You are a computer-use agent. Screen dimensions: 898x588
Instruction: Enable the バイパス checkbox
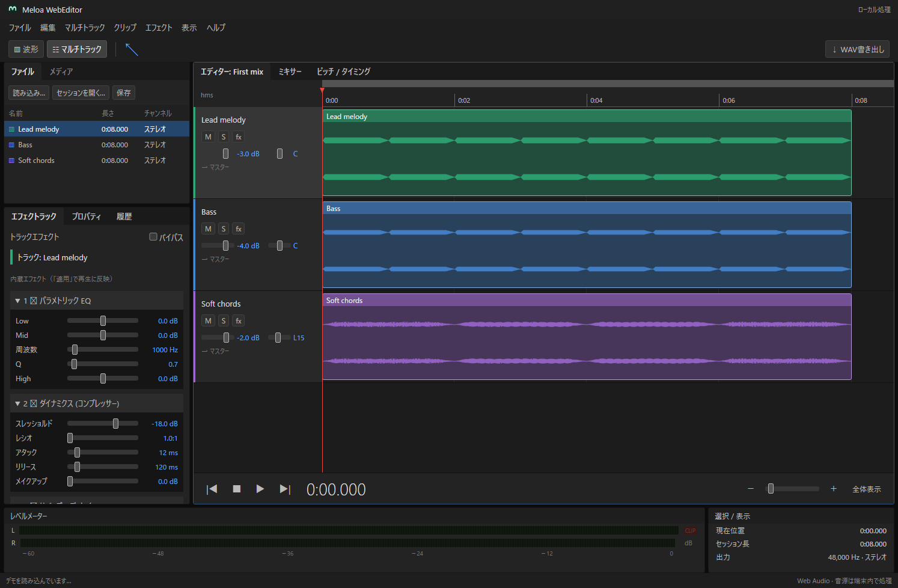(x=153, y=237)
